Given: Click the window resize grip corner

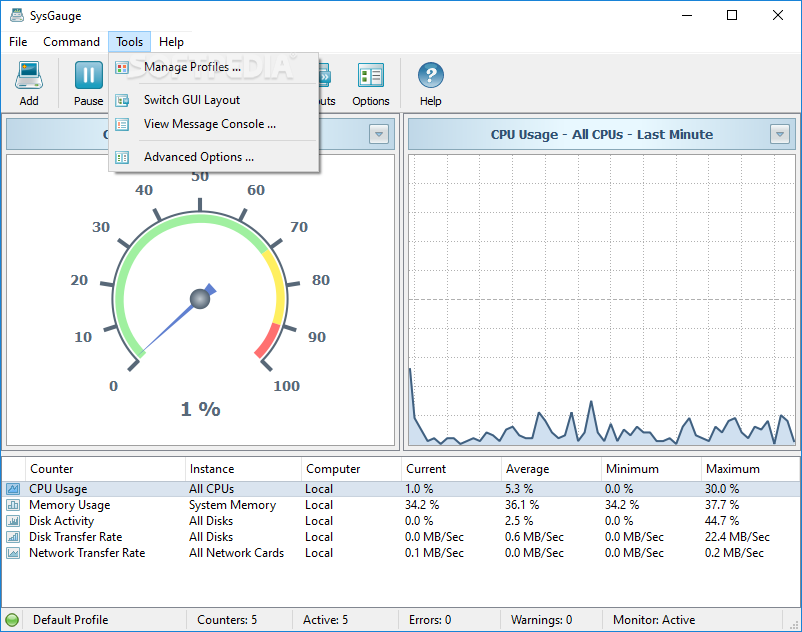Looking at the screenshot, I should click(x=794, y=624).
